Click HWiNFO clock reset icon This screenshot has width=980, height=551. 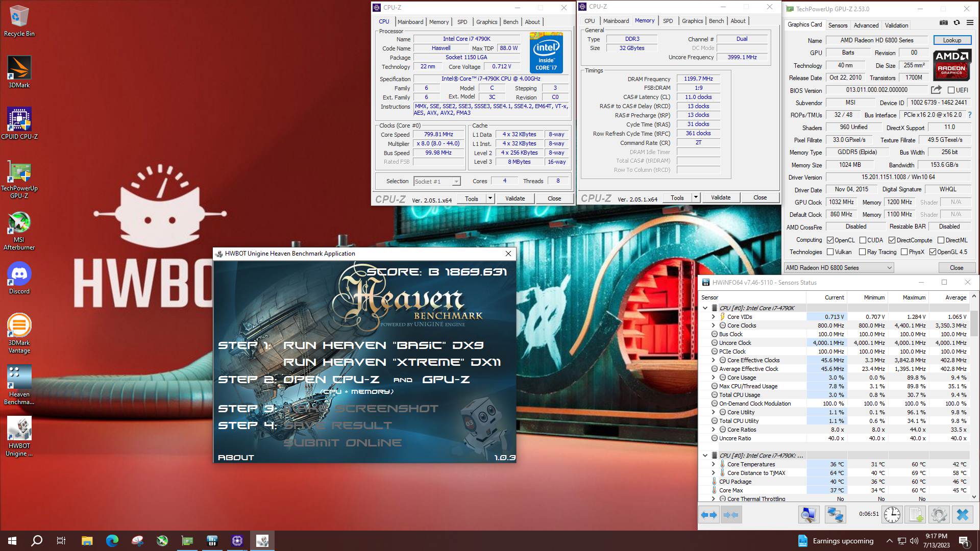point(892,515)
